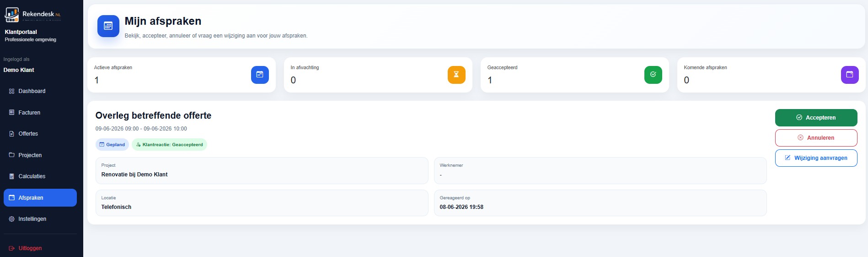Navigate to Projecten
This screenshot has height=257, width=868.
(40, 155)
